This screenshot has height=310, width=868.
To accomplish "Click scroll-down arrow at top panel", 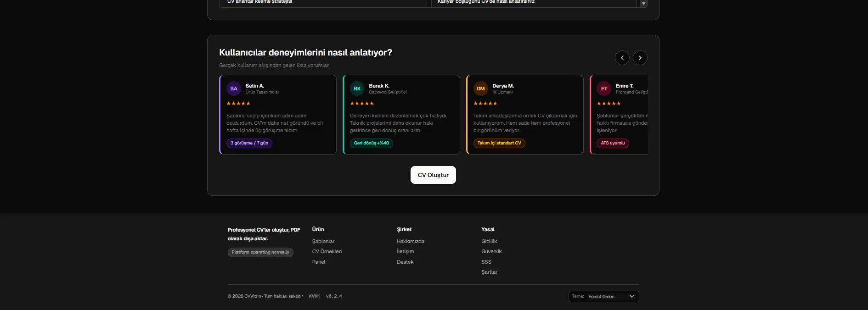I will coord(644,4).
